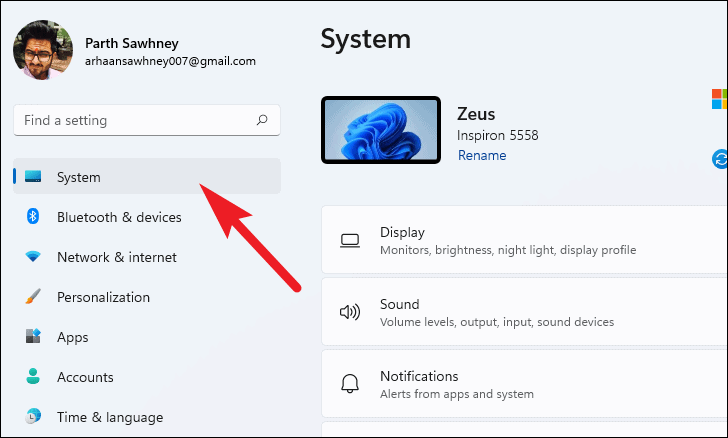Click the Inspiron 5558 model text
Screen dimensions: 728x438
[498, 135]
